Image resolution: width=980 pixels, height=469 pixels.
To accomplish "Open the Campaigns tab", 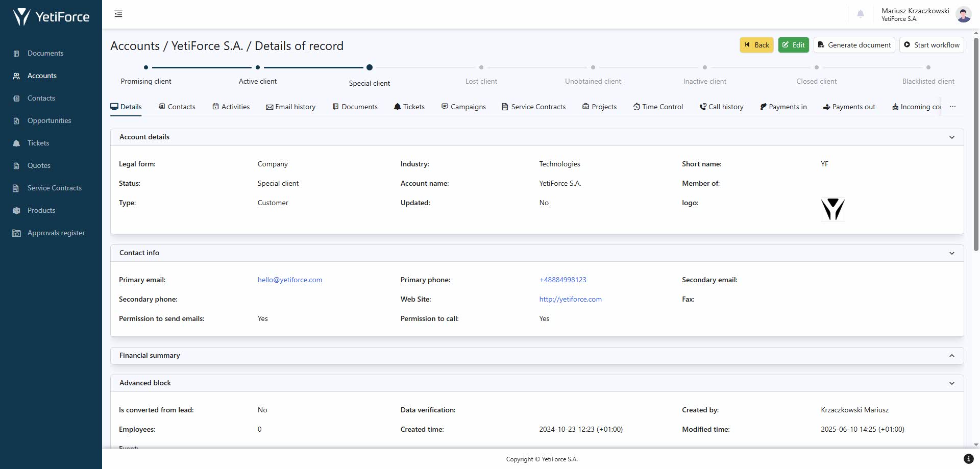I will [463, 107].
